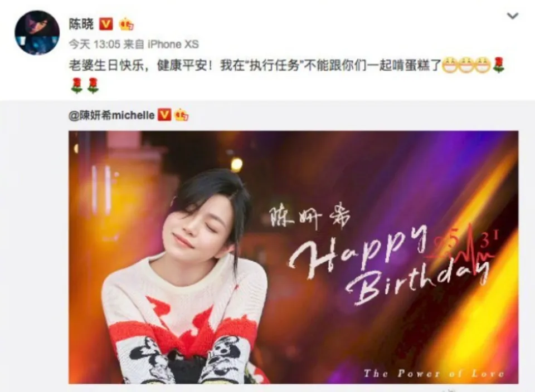
Task: Open 陈晓's profile avatar
Action: coord(37,33)
